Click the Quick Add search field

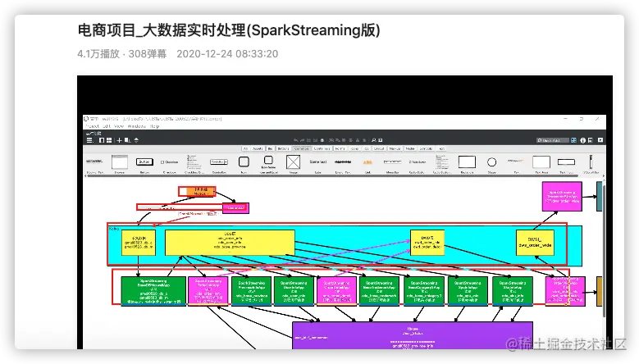[x=552, y=140]
